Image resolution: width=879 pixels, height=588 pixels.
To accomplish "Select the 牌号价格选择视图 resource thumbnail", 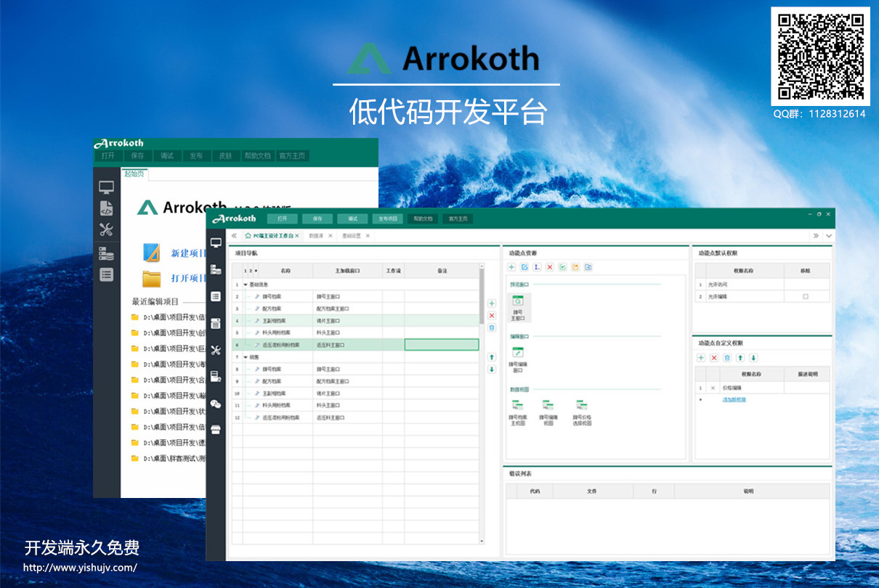I will [581, 412].
